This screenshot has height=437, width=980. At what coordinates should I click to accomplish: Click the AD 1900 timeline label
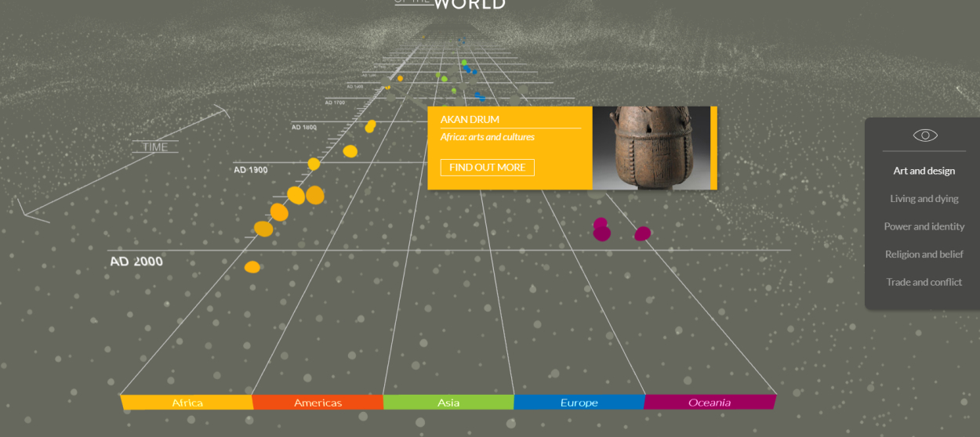point(250,170)
